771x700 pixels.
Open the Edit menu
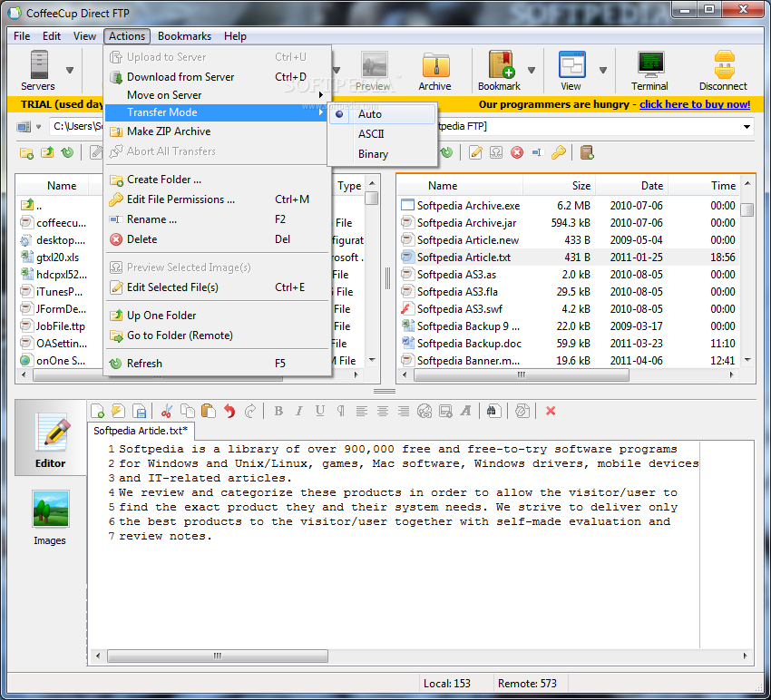[52, 36]
